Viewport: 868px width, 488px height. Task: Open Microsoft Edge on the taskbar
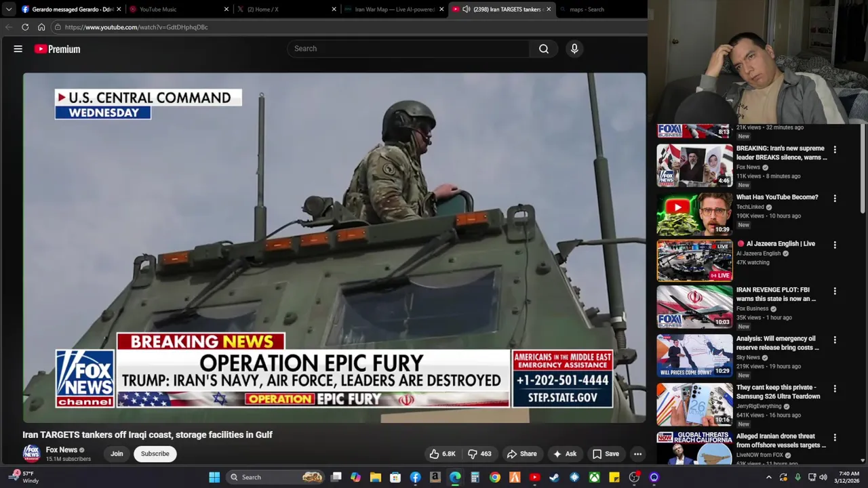tap(455, 477)
